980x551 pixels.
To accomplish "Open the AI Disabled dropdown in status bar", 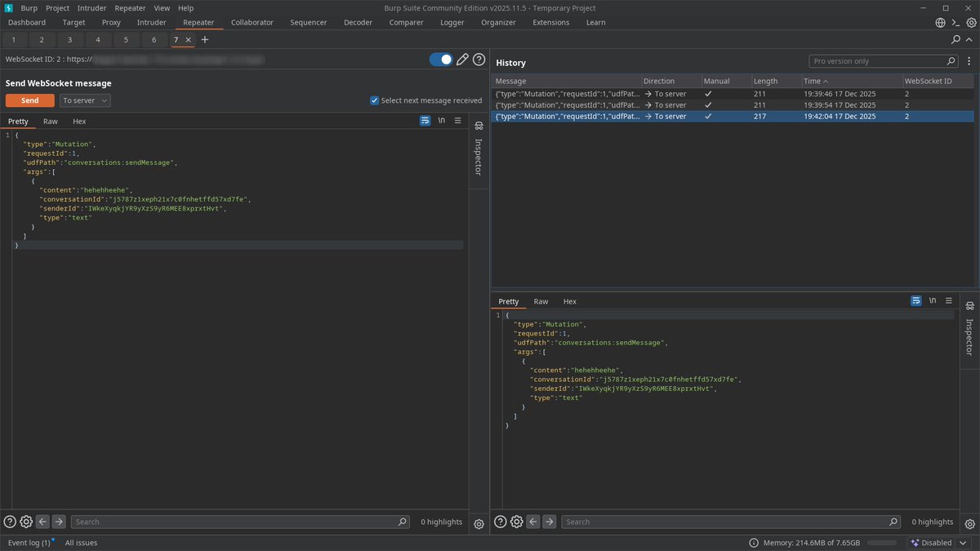I will pyautogui.click(x=941, y=543).
